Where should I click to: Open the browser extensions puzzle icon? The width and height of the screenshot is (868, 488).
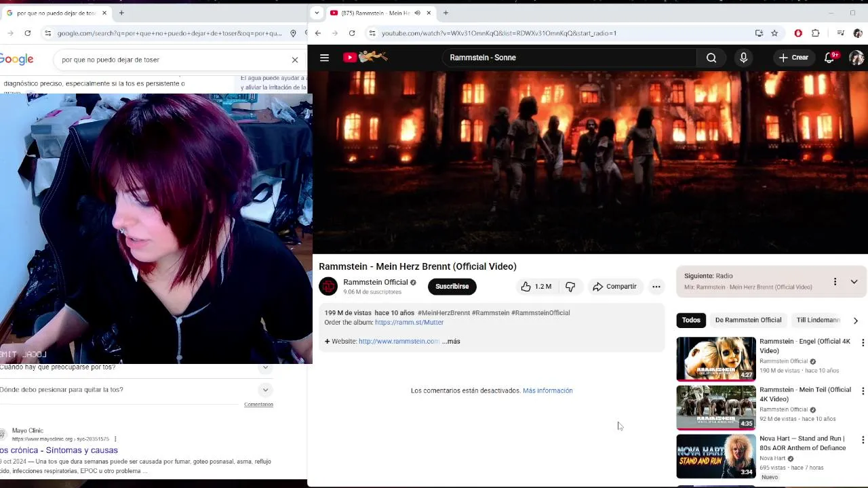pyautogui.click(x=815, y=33)
